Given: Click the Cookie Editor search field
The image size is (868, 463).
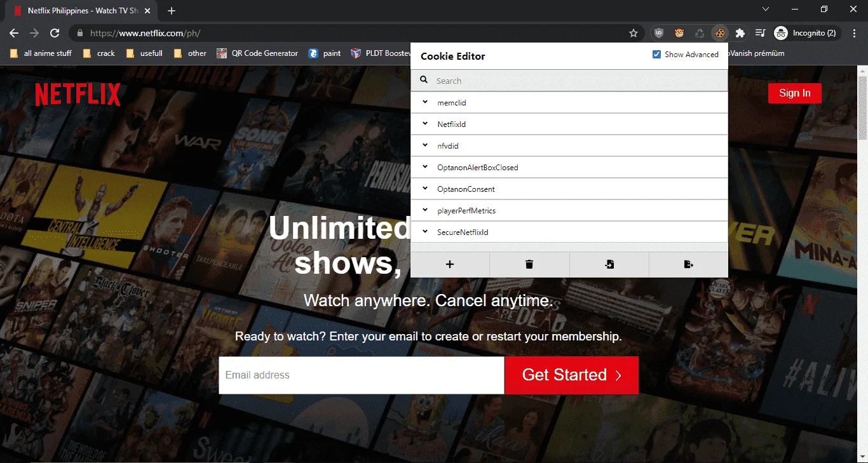Looking at the screenshot, I should click(569, 81).
